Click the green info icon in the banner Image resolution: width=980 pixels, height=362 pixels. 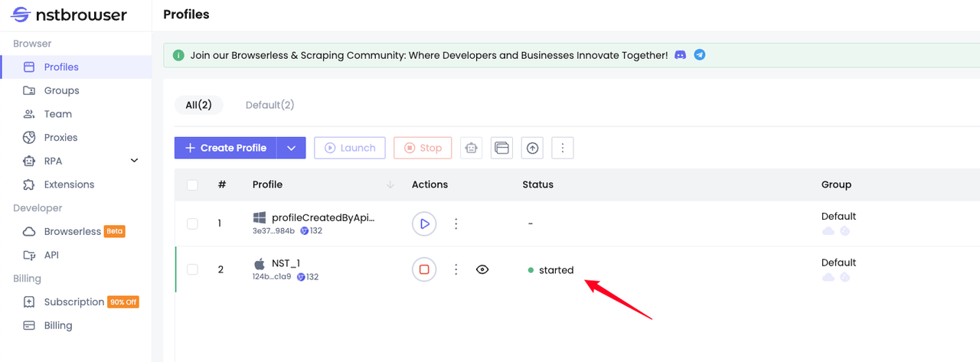pyautogui.click(x=178, y=55)
